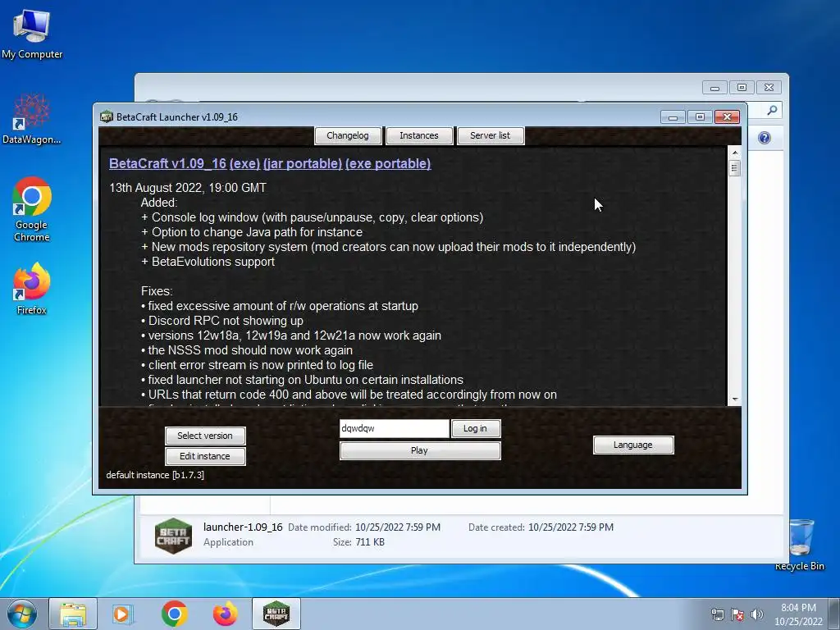Click the Select version button
Screen dimensions: 840x630
click(x=205, y=436)
